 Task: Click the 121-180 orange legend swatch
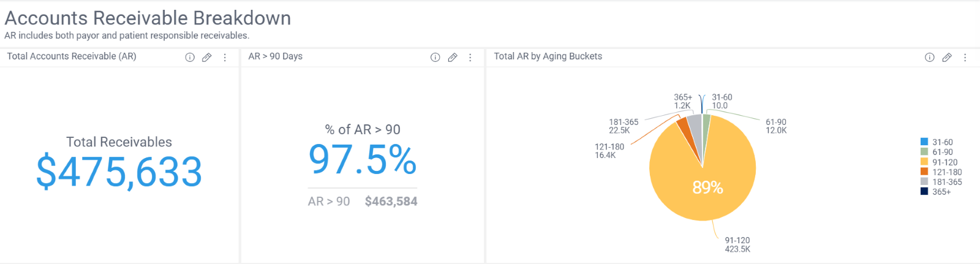(924, 172)
